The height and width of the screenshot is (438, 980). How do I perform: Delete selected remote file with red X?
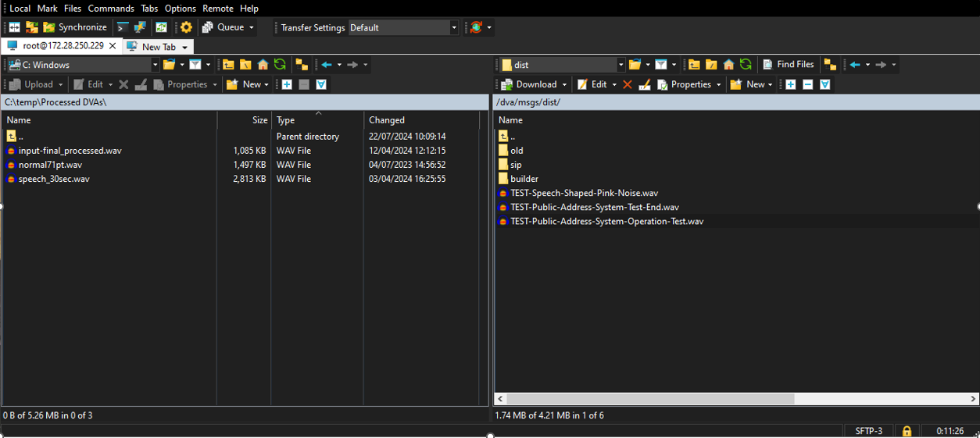click(628, 84)
